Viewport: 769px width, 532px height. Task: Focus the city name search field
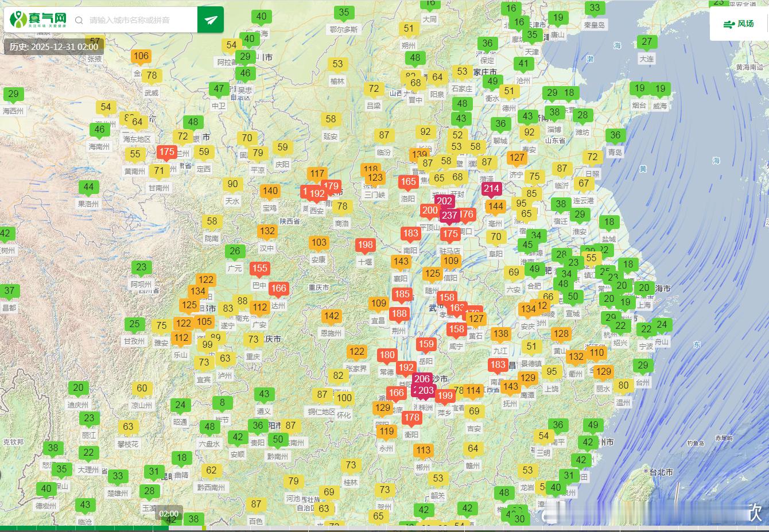(x=141, y=20)
